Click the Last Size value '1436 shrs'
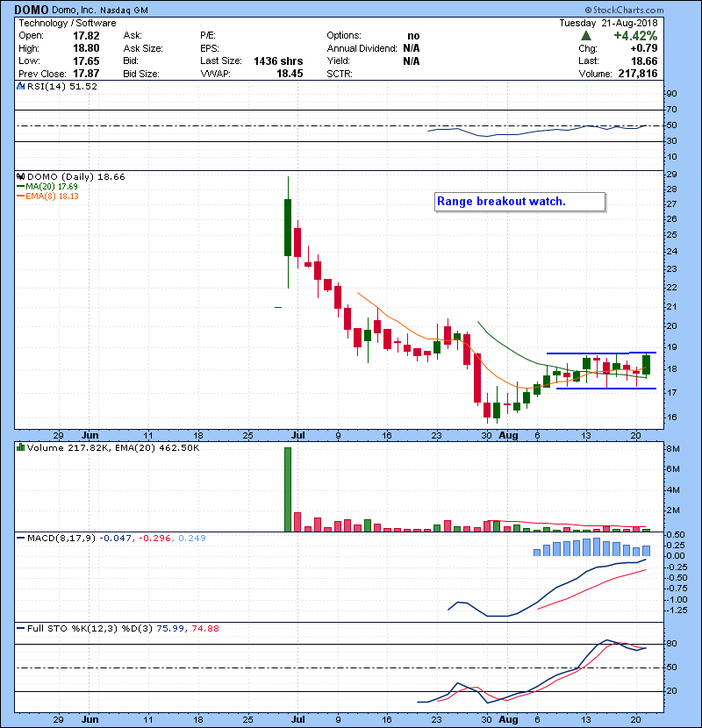The width and height of the screenshot is (702, 728). [x=278, y=61]
